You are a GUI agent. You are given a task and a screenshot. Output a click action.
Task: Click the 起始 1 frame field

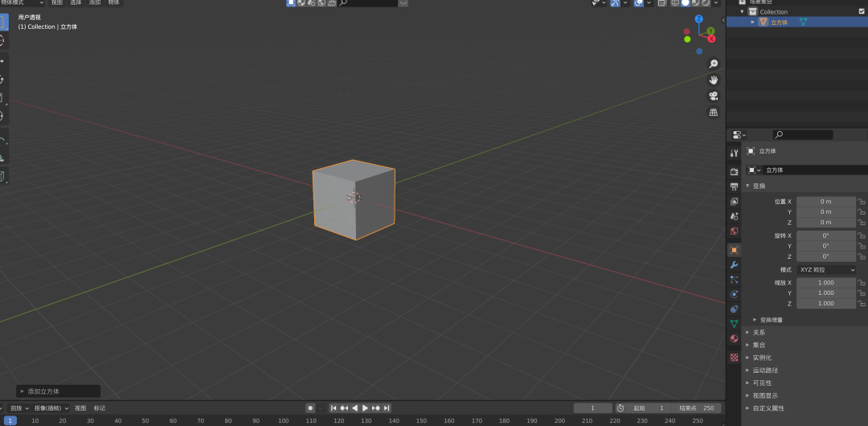pos(649,408)
